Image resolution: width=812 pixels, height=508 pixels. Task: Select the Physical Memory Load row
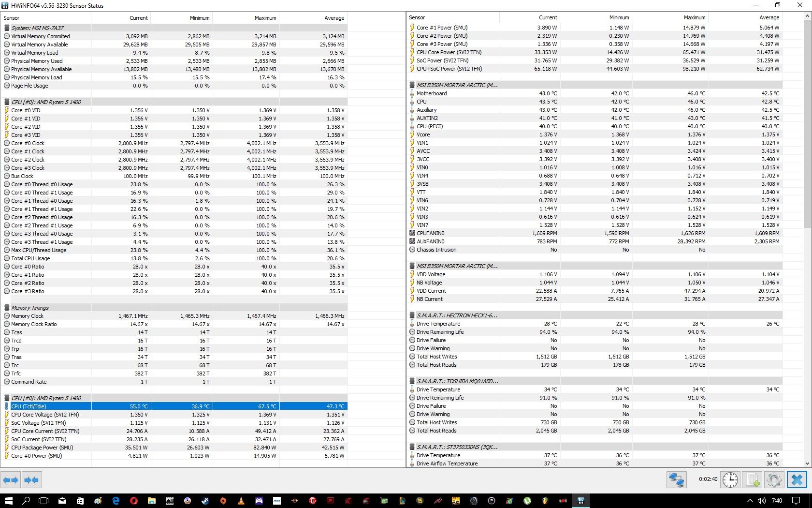click(x=174, y=77)
